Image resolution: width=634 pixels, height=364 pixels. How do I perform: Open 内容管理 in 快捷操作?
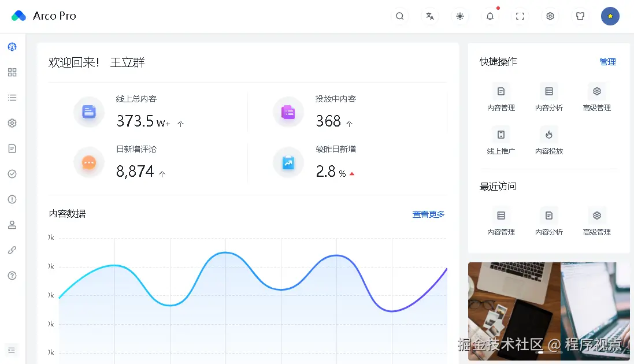coord(501,98)
